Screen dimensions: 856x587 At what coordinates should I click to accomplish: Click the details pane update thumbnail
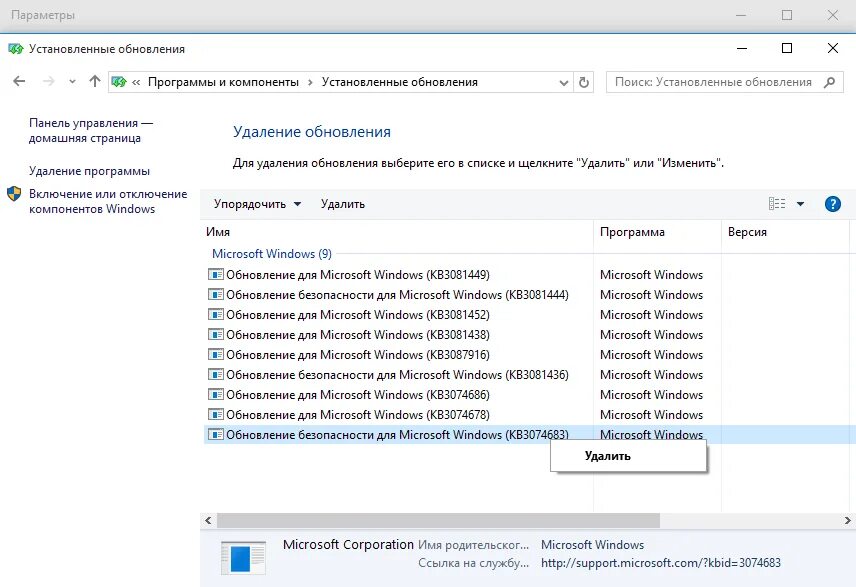coord(243,558)
